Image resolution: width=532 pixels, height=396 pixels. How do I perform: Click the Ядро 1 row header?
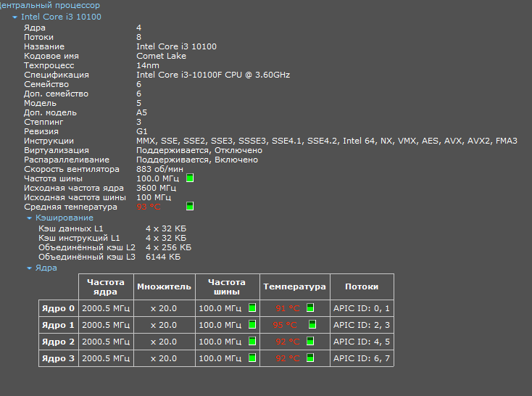coord(59,325)
